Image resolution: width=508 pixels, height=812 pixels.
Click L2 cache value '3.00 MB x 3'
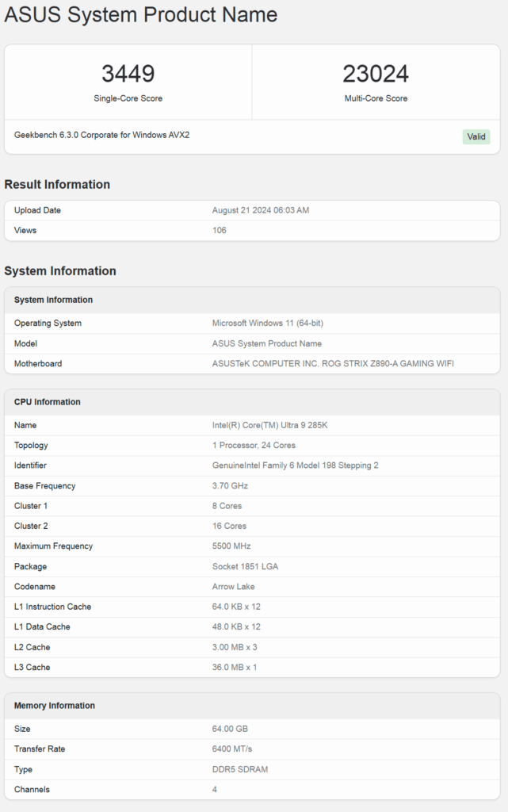(x=235, y=647)
